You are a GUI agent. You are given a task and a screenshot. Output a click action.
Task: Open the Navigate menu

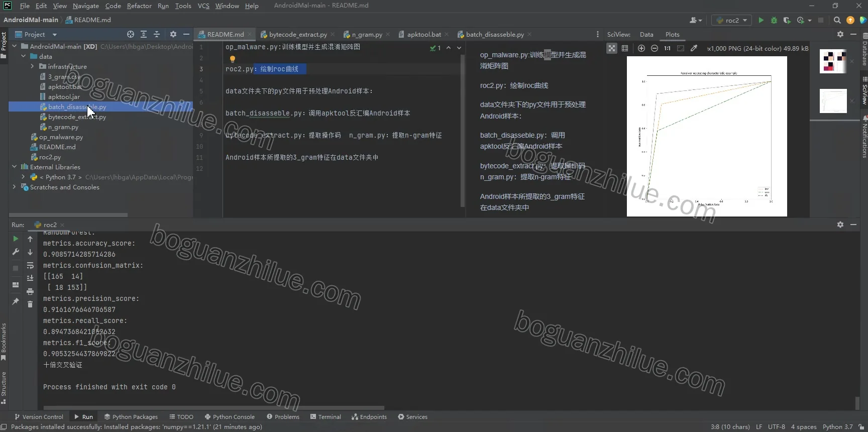pos(85,6)
